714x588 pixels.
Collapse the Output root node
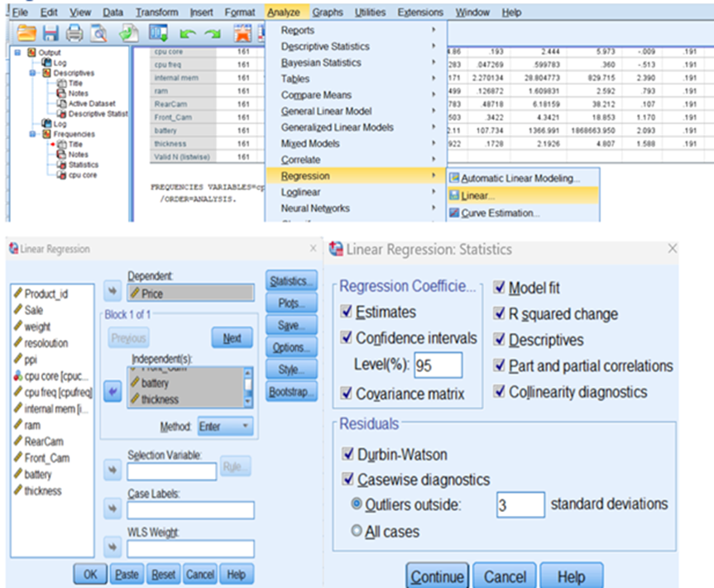click(x=17, y=52)
